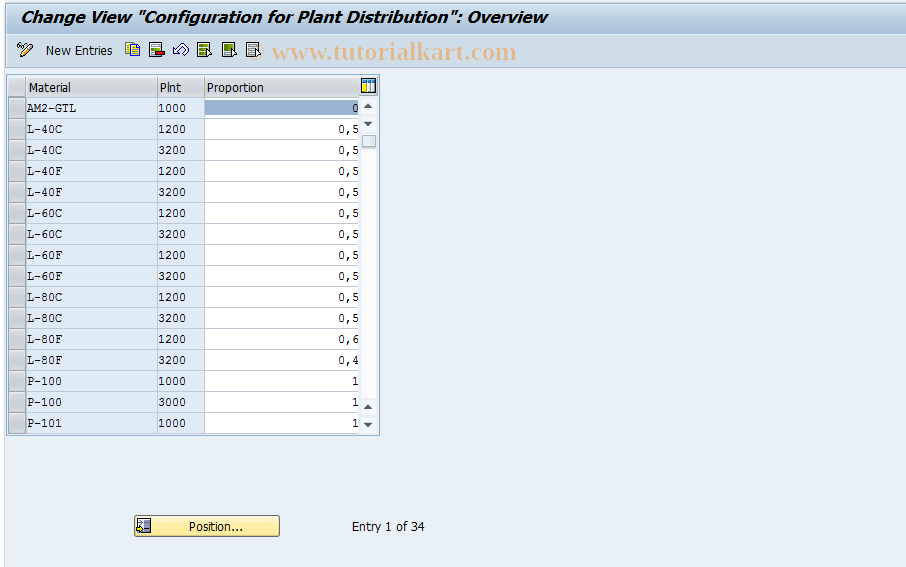This screenshot has height=567, width=906.
Task: Select row marker for P-101 plant 1000
Action: 17,423
